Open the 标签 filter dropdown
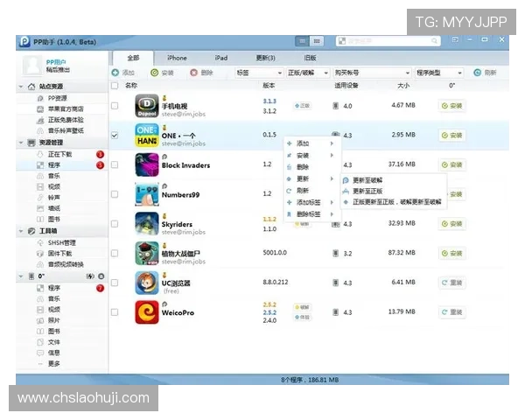This screenshot has height=420, width=525. pos(256,73)
